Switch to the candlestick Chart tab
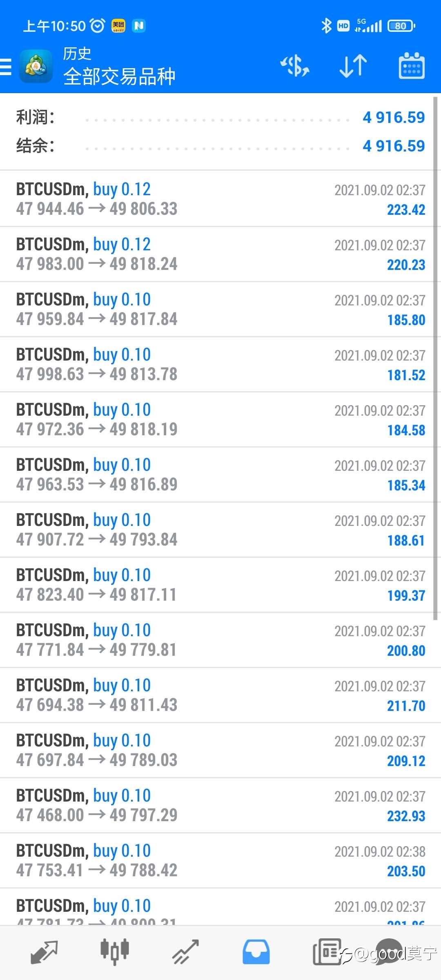 point(115,952)
